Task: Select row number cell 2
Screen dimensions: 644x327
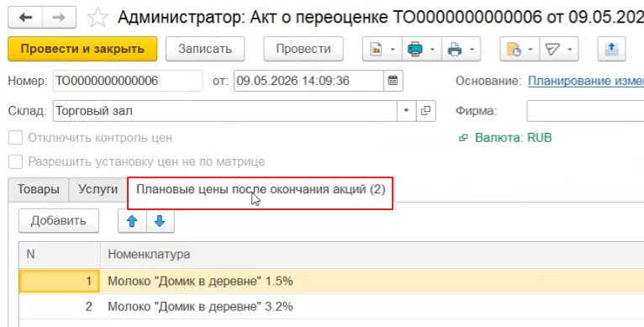Action: pos(59,307)
